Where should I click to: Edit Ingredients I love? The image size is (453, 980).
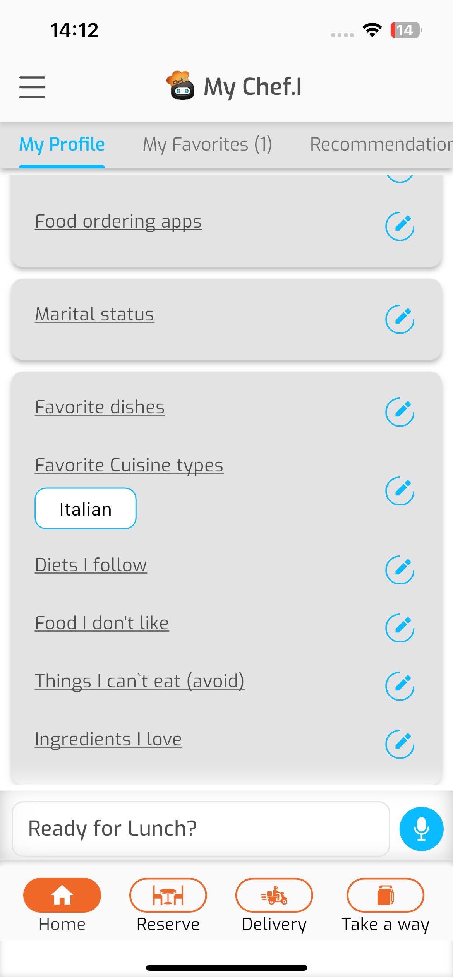tap(400, 744)
